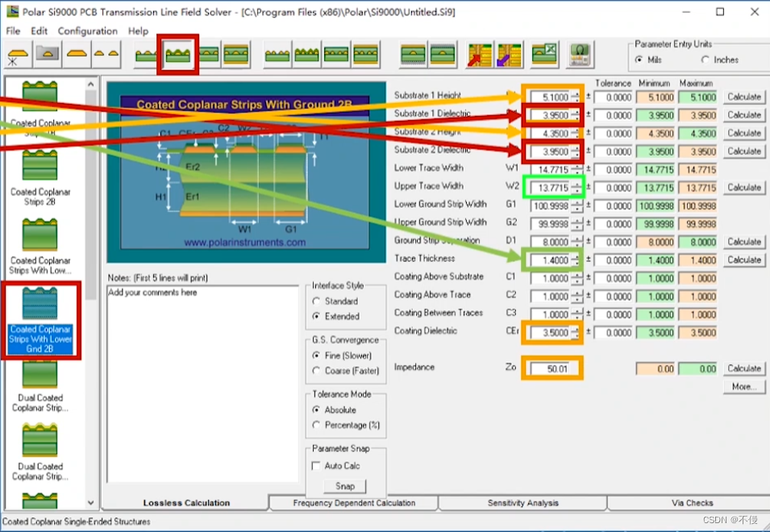Increase Lower Trace Width W1 spinner up arrow

(x=576, y=166)
